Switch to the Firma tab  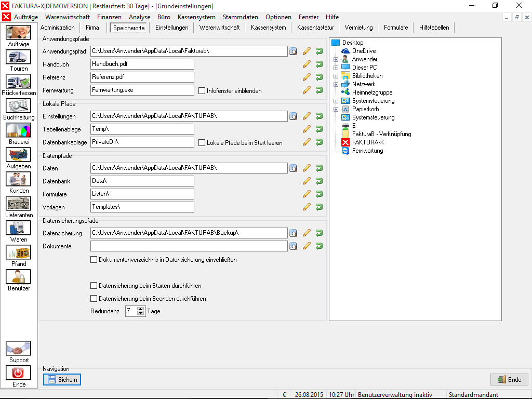(92, 28)
